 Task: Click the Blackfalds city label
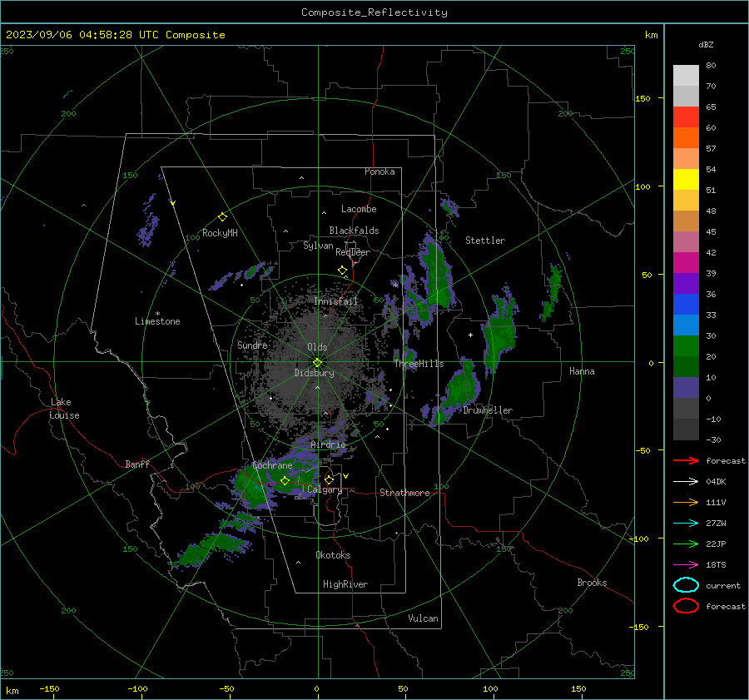pos(354,231)
